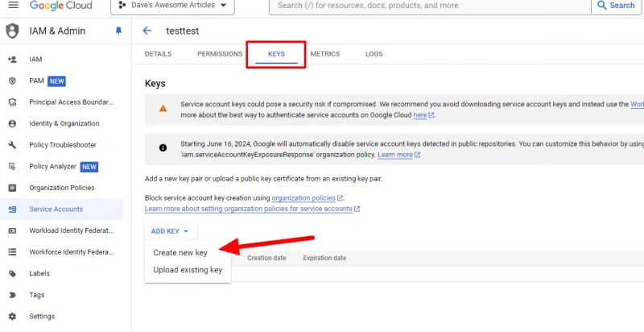This screenshot has width=644, height=332.
Task: Click the testtest service account title
Action: click(183, 31)
